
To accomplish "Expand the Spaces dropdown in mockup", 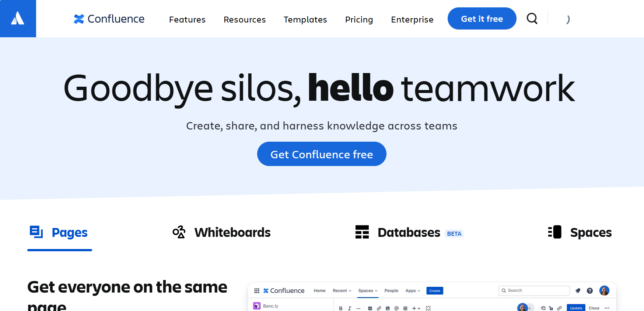I will [368, 291].
